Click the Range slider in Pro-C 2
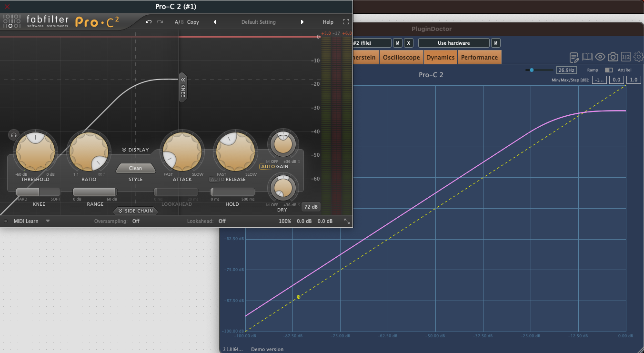The width and height of the screenshot is (644, 353). pos(95,192)
